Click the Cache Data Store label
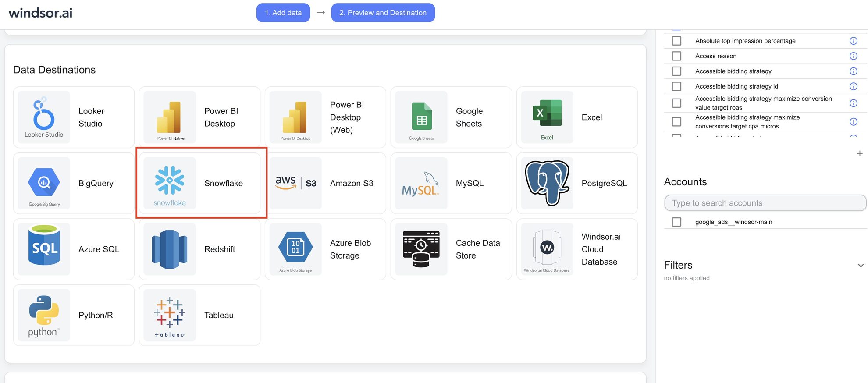The width and height of the screenshot is (868, 383). click(x=478, y=249)
